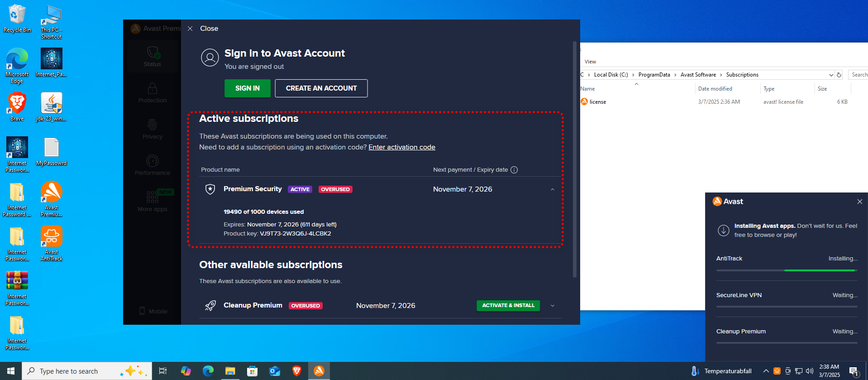868x380 pixels.
Task: Select the Internet Passwor... WinRAR archive icon
Action: [x=17, y=288]
